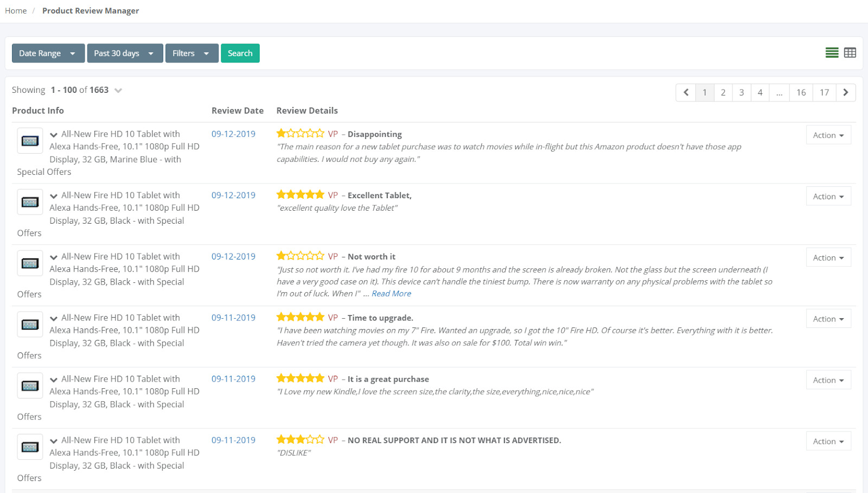Viewport: 868px width, 493px height.
Task: Click five-star rating on Excellent Tablet review
Action: coord(300,195)
